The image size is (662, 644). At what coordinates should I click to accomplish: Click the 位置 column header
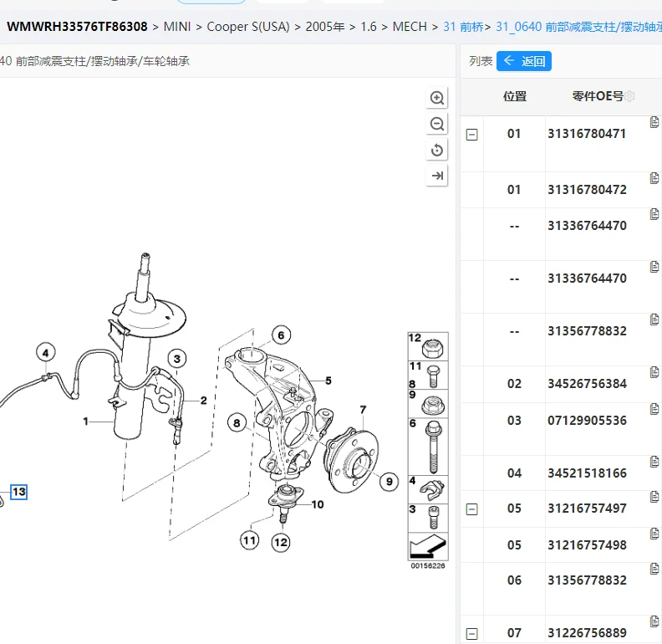pyautogui.click(x=515, y=96)
